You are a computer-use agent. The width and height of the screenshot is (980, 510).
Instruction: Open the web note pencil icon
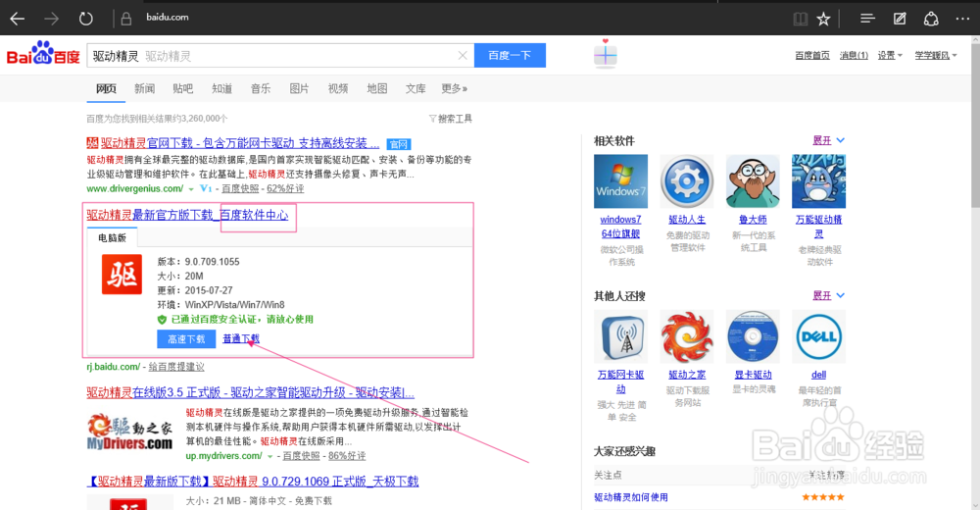pos(900,19)
